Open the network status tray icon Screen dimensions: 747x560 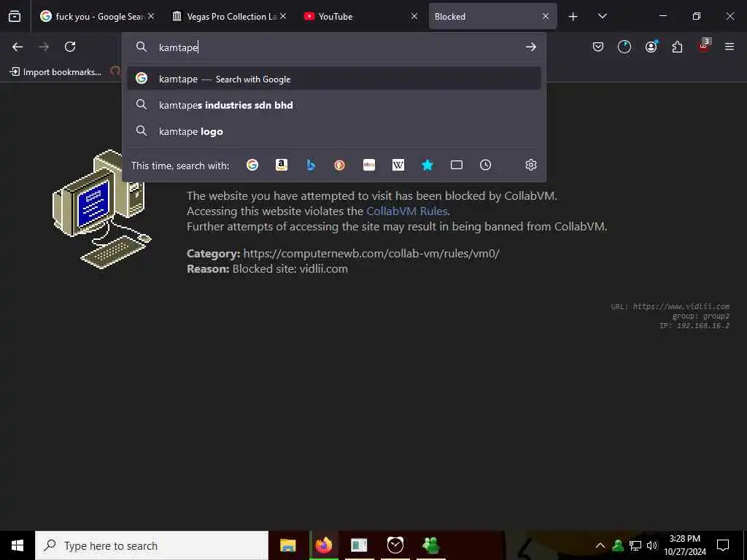(x=635, y=545)
